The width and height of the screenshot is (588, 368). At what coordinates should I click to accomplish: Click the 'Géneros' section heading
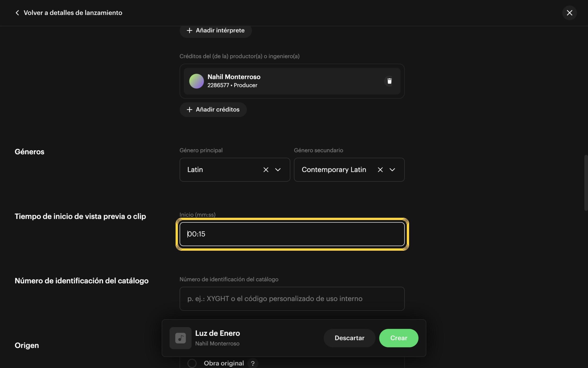point(30,152)
